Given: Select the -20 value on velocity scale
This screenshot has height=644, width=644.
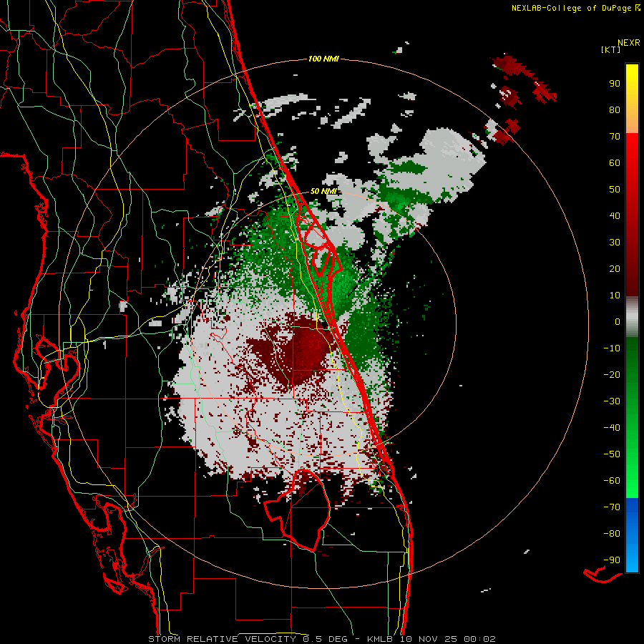Looking at the screenshot, I should coord(612,375).
